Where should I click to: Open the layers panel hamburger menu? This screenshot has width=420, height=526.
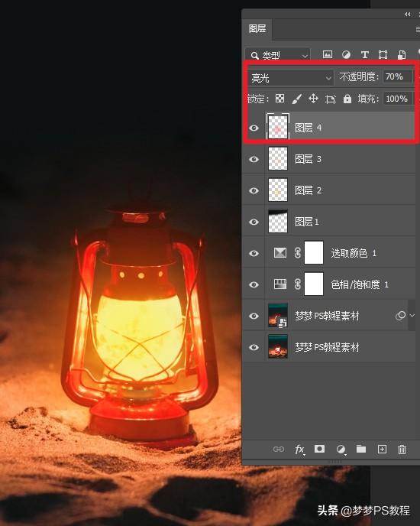[418, 30]
